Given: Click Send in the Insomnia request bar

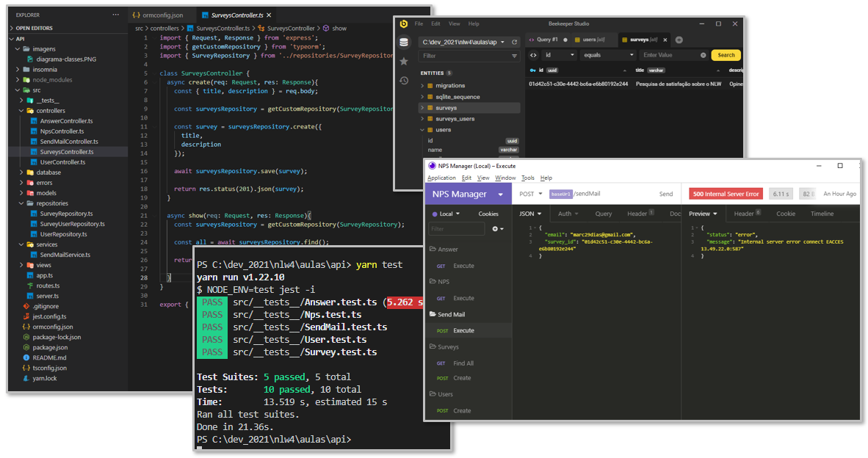Looking at the screenshot, I should [x=666, y=195].
